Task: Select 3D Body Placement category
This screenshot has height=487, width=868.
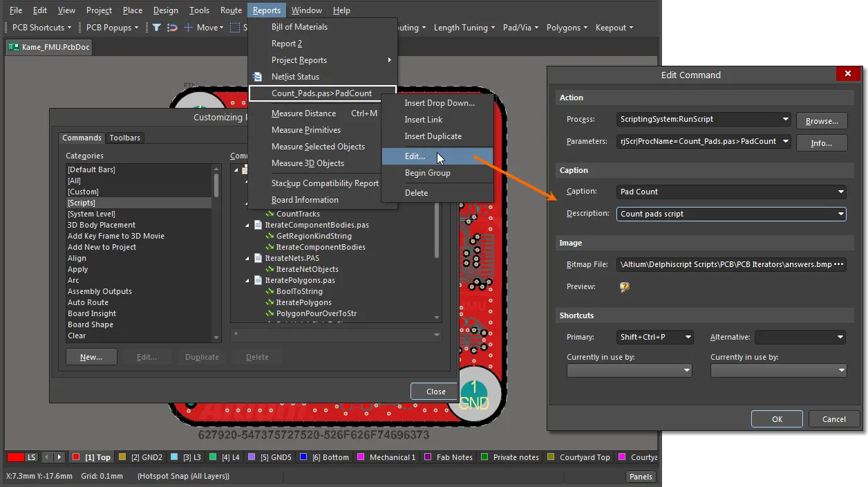Action: pos(102,225)
